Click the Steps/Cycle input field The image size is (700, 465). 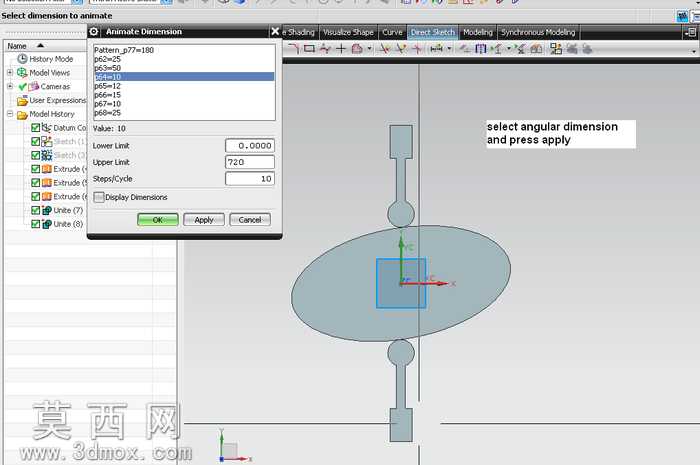coord(250,179)
